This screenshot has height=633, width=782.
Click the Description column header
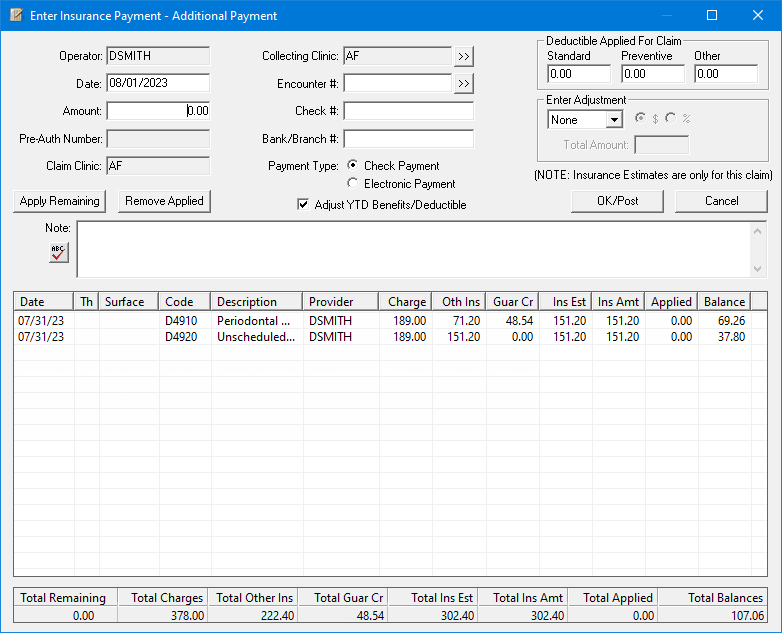pyautogui.click(x=256, y=302)
